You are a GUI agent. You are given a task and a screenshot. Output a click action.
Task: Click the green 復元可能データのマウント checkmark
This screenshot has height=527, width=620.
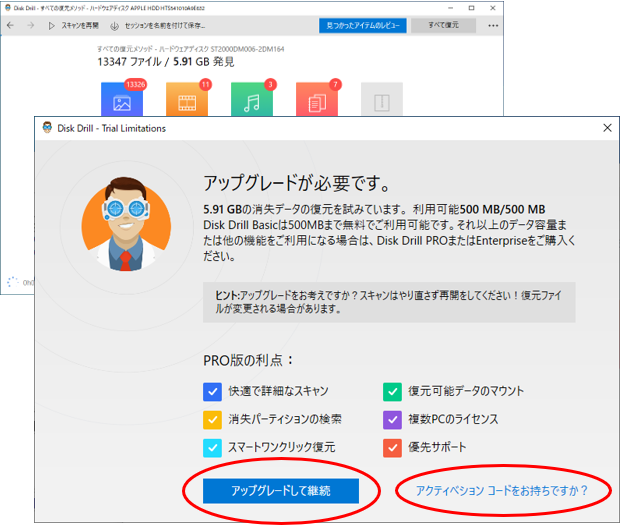tap(392, 392)
